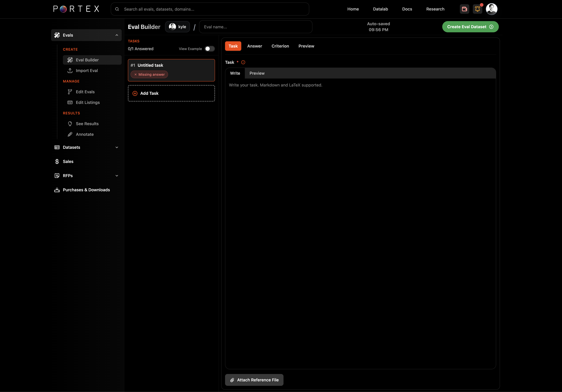Click Add Task button
This screenshot has height=392, width=562.
171,93
